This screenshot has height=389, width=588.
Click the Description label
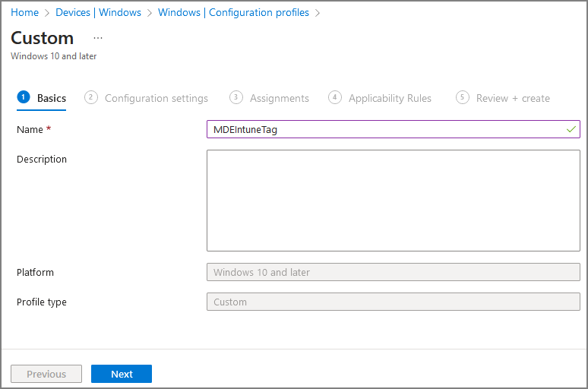point(42,159)
